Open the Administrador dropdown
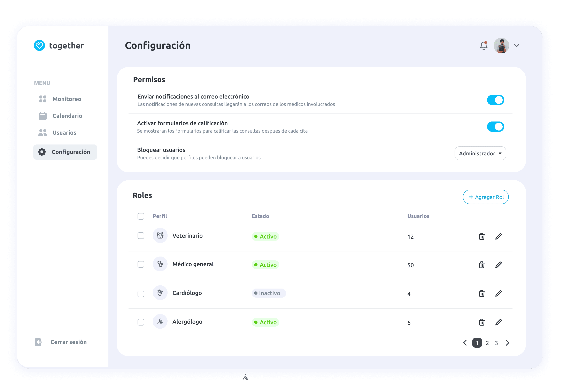The width and height of the screenshot is (563, 392). (x=480, y=154)
